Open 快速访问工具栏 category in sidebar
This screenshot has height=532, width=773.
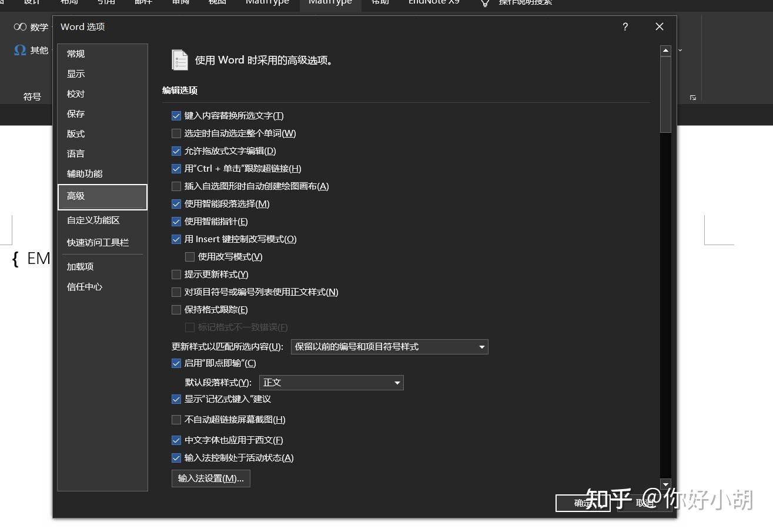click(x=102, y=242)
